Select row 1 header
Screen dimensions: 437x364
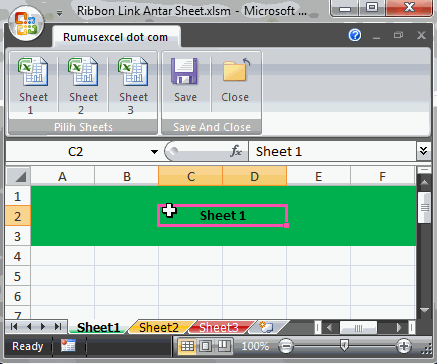click(18, 196)
